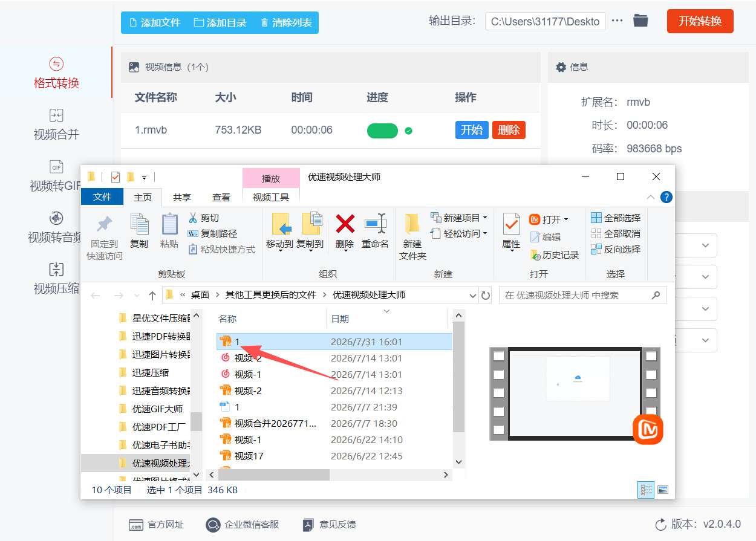
Task: Click 全部取消 in the ribbon
Action: pos(616,233)
